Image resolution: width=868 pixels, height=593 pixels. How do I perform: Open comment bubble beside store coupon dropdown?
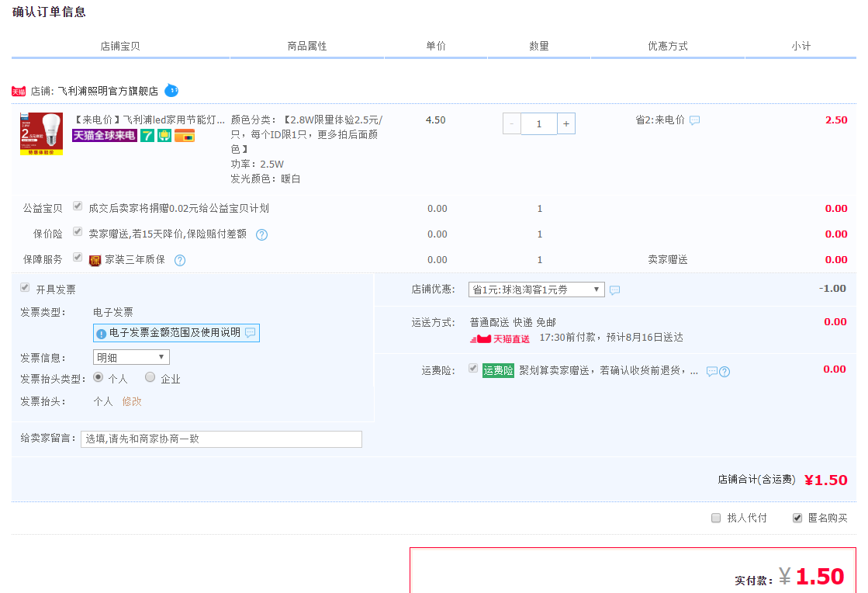coord(614,290)
